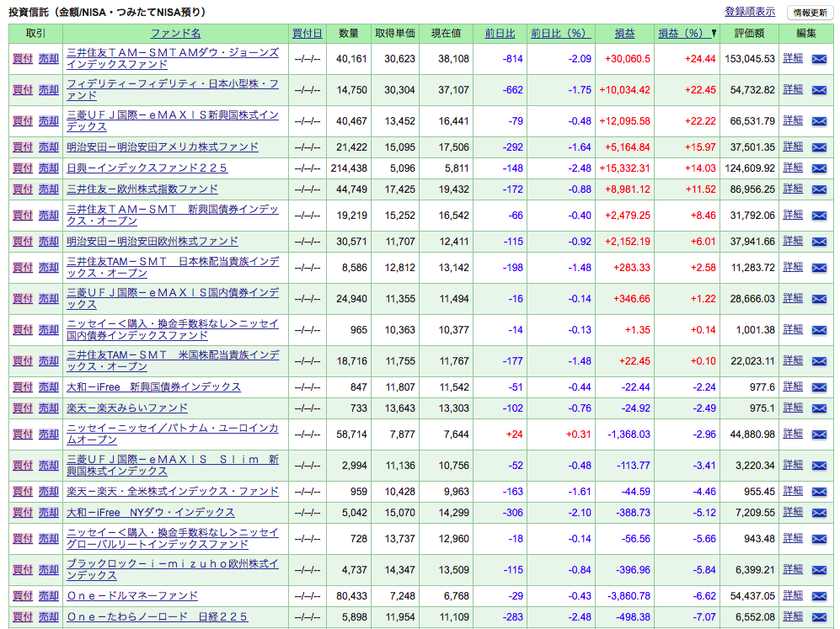Click envelope icon for SMT 日本株配当貴族 row
Viewport: 840px width, 629px height.
click(x=819, y=269)
